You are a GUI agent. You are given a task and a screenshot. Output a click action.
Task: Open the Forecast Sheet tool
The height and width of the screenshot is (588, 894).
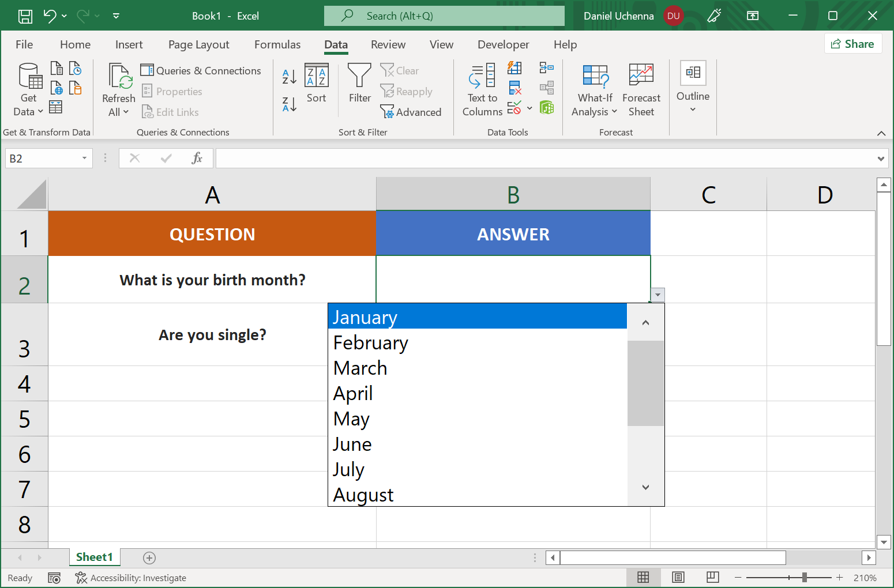(x=641, y=89)
